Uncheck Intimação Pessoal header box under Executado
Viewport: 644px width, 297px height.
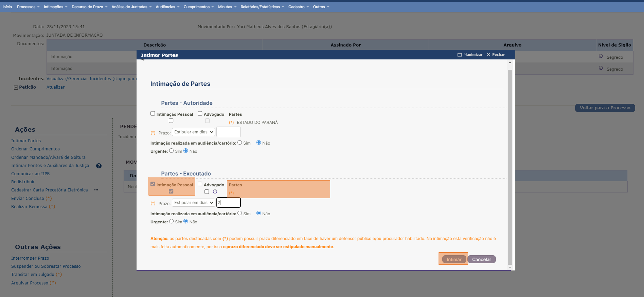click(x=153, y=184)
